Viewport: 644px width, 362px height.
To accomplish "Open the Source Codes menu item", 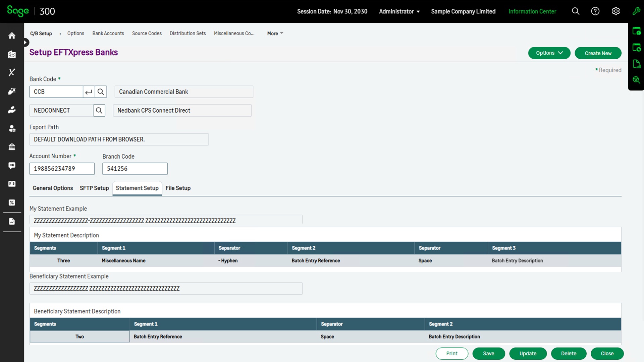I will click(x=147, y=33).
